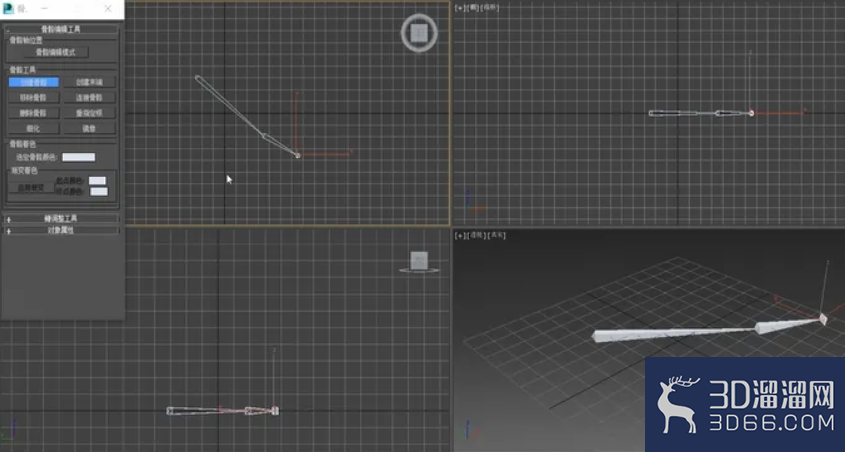Viewport: 845px width, 452px height.
Task: Click the ViewCube in the bottom-left viewport
Action: tap(419, 262)
